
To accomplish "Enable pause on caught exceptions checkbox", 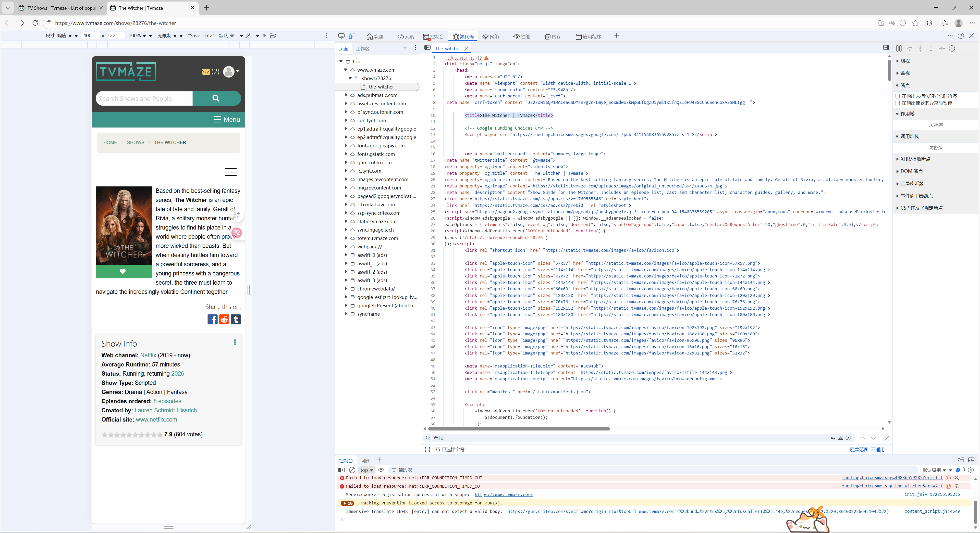I will tap(898, 103).
